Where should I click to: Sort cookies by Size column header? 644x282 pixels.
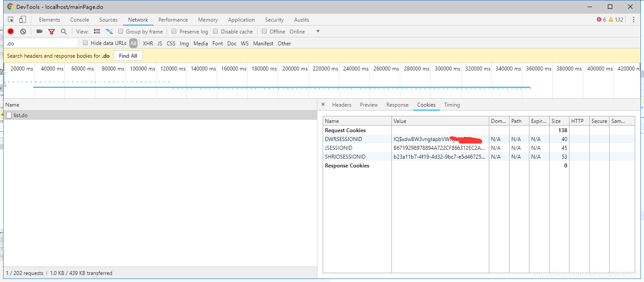pos(559,121)
